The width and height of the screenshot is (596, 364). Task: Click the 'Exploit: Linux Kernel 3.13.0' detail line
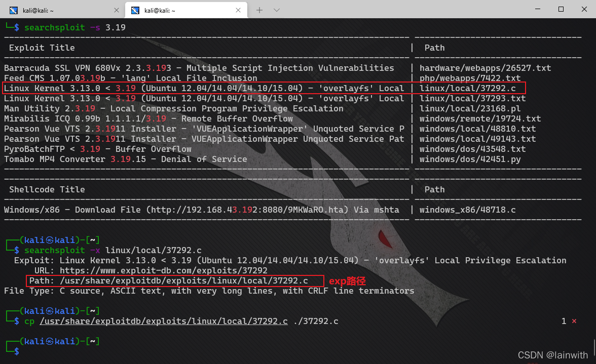pyautogui.click(x=290, y=260)
